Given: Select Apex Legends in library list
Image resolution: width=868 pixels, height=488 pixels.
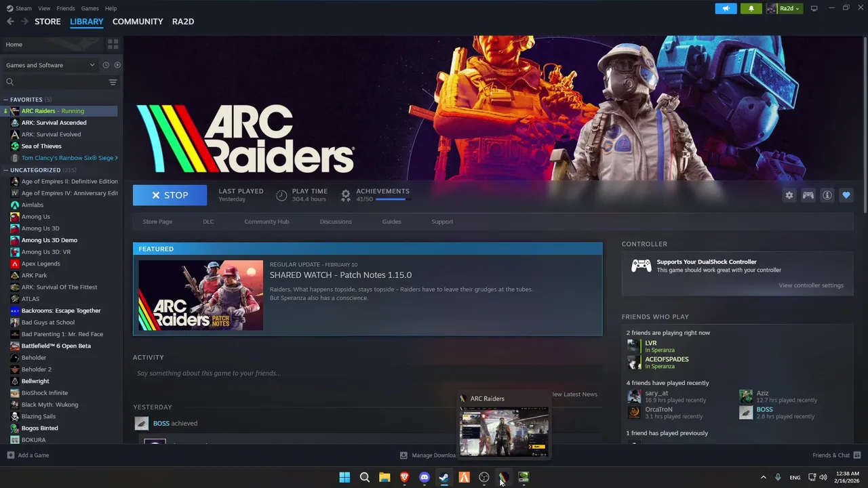Looking at the screenshot, I should click(41, 264).
